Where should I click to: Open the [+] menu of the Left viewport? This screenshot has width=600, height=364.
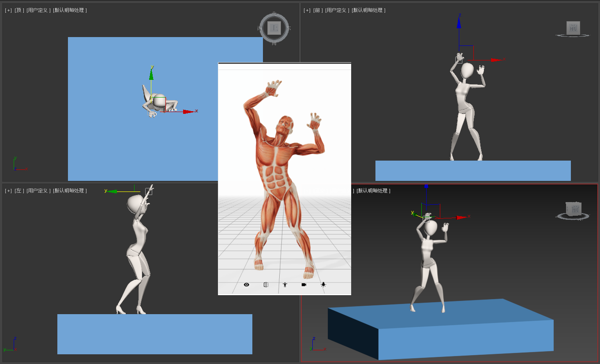tap(8, 191)
